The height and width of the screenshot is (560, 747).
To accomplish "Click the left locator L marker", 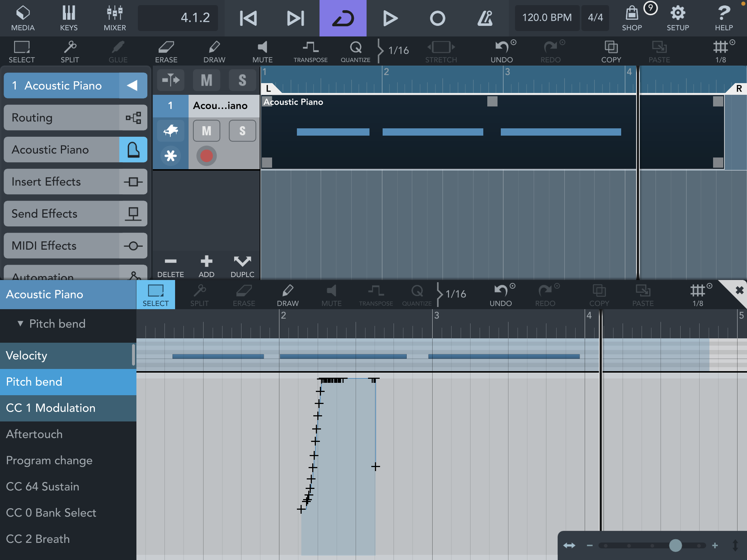I will point(270,88).
